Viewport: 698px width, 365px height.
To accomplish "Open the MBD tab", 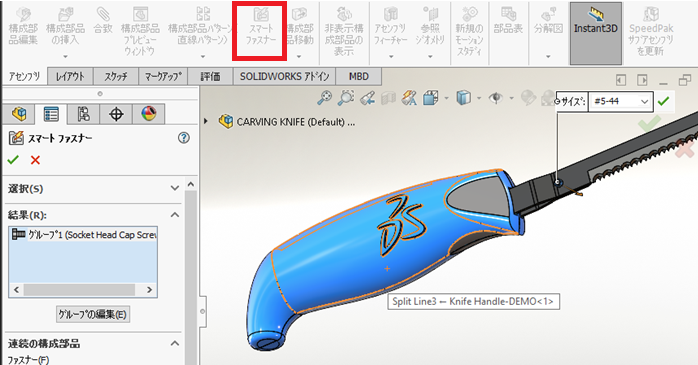I will click(359, 76).
